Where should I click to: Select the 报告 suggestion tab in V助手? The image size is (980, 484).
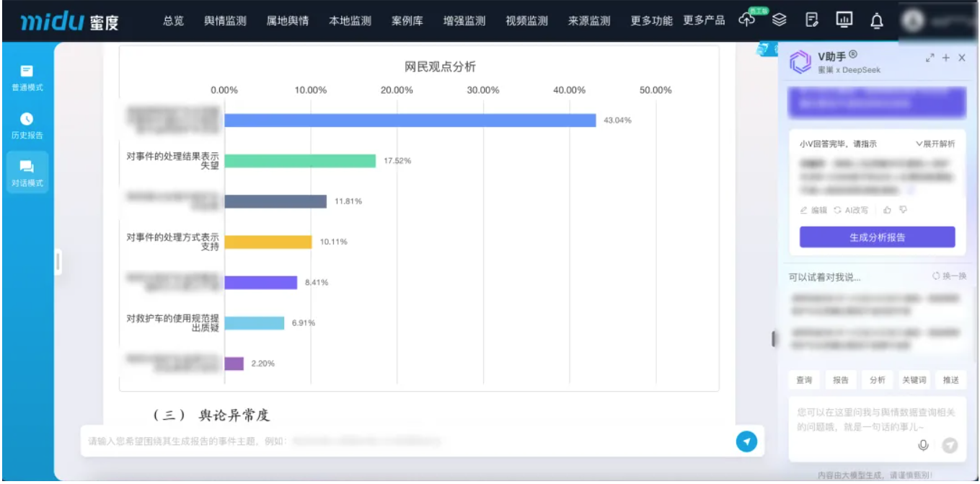click(x=842, y=380)
